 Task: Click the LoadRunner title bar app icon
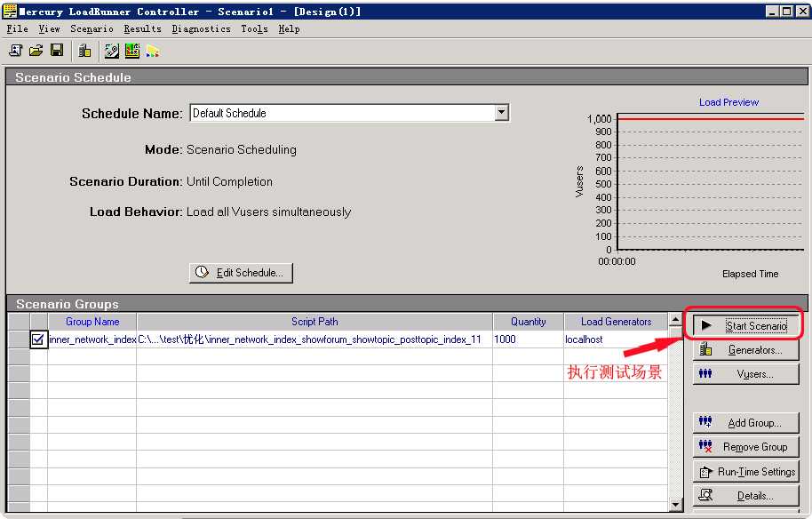[9, 11]
